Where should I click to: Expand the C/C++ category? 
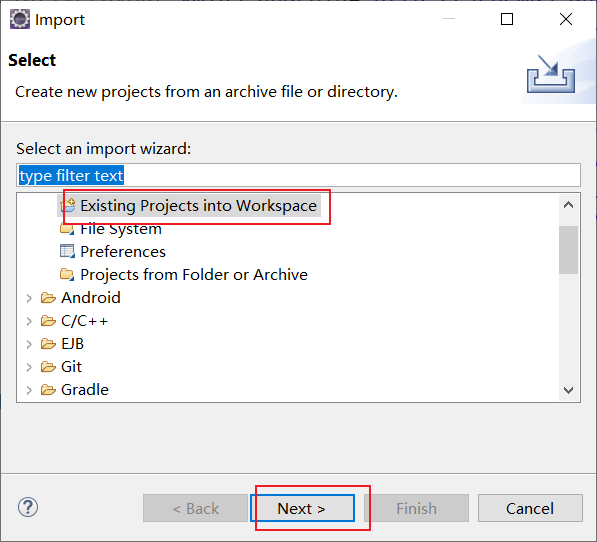pos(29,322)
